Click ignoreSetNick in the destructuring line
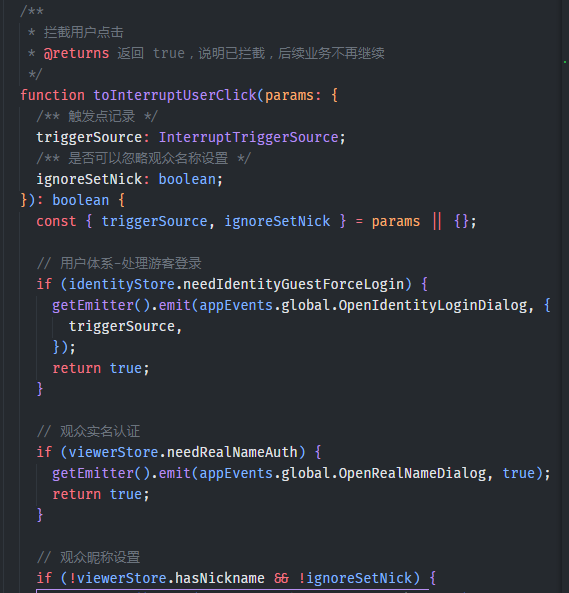The image size is (569, 593). 277,221
